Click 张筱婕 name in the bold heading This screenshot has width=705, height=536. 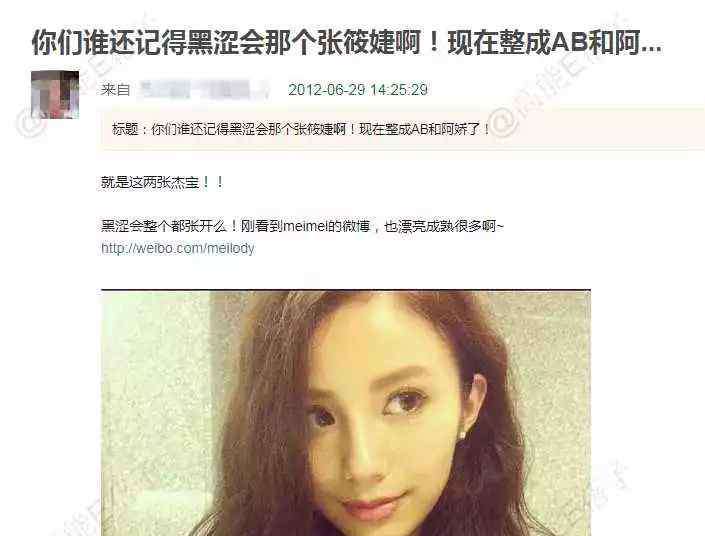coord(356,42)
